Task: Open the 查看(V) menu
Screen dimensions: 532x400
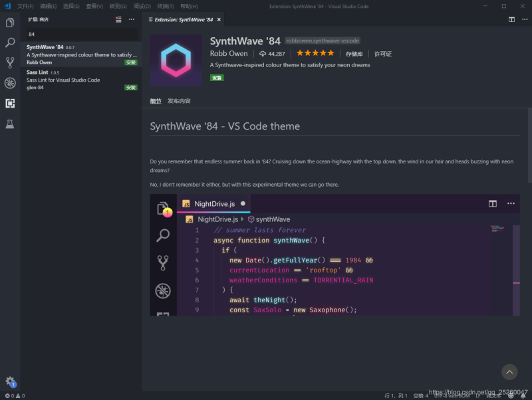Action: click(x=94, y=7)
